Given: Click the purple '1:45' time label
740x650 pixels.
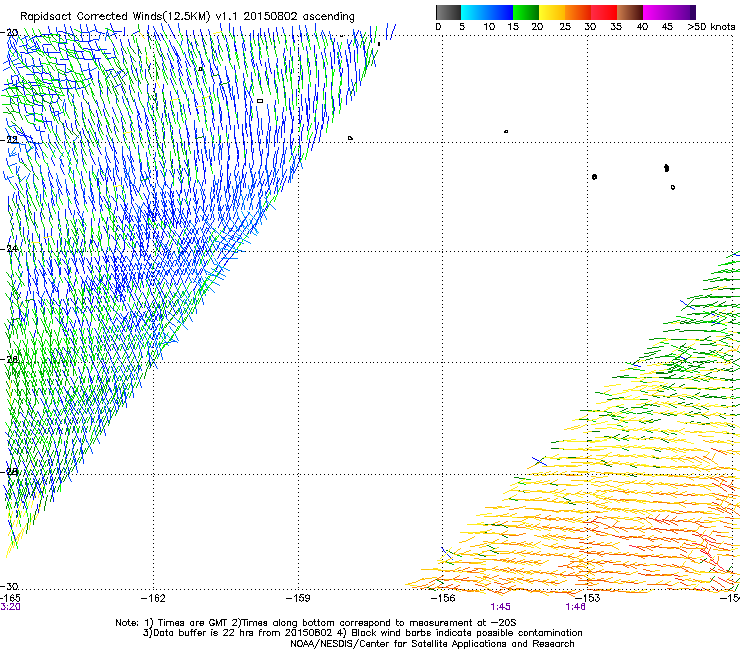Looking at the screenshot, I should pyautogui.click(x=500, y=607).
